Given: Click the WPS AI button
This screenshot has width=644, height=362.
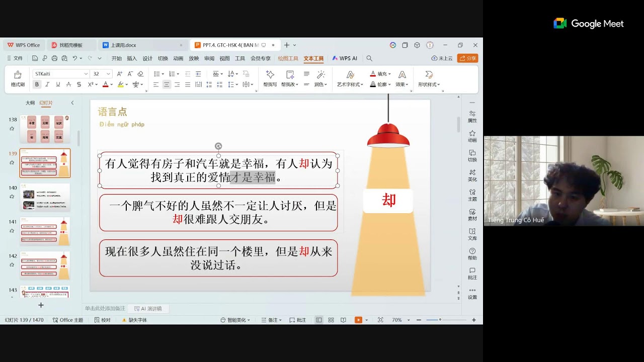Looking at the screenshot, I should [345, 58].
